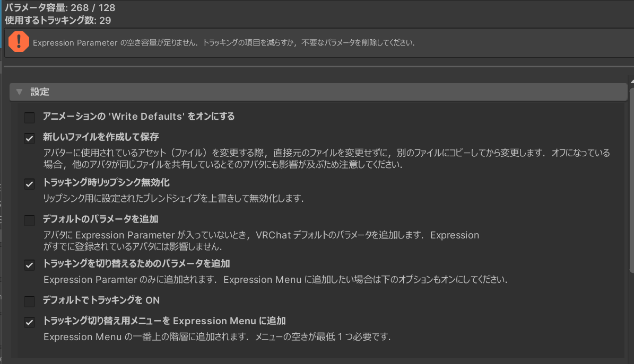Screen dimensions: 634x364
Task: Click the 使用するトラッキング数: 29 text
Action: point(58,20)
